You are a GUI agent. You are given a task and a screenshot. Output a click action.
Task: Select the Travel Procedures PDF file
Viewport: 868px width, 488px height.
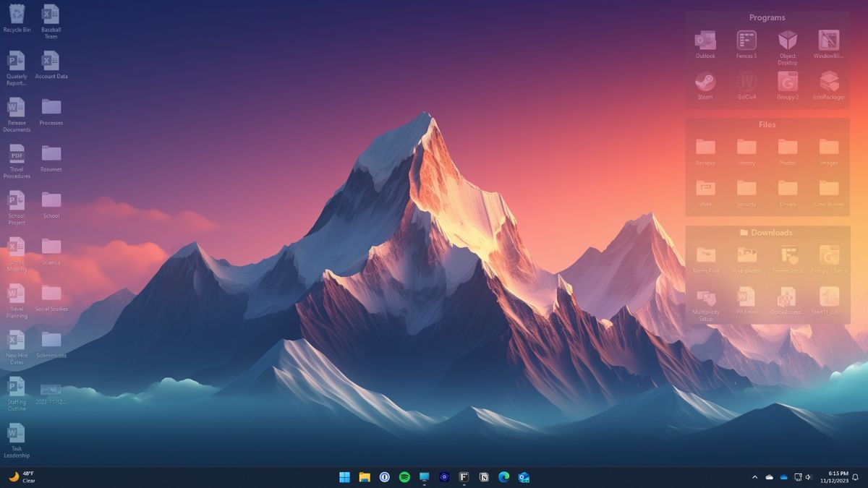coord(17,161)
